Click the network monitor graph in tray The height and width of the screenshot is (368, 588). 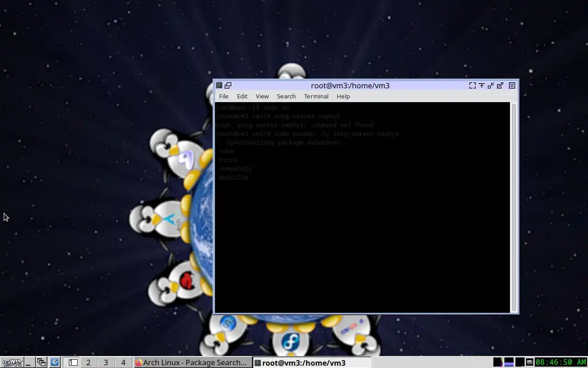[x=520, y=362]
